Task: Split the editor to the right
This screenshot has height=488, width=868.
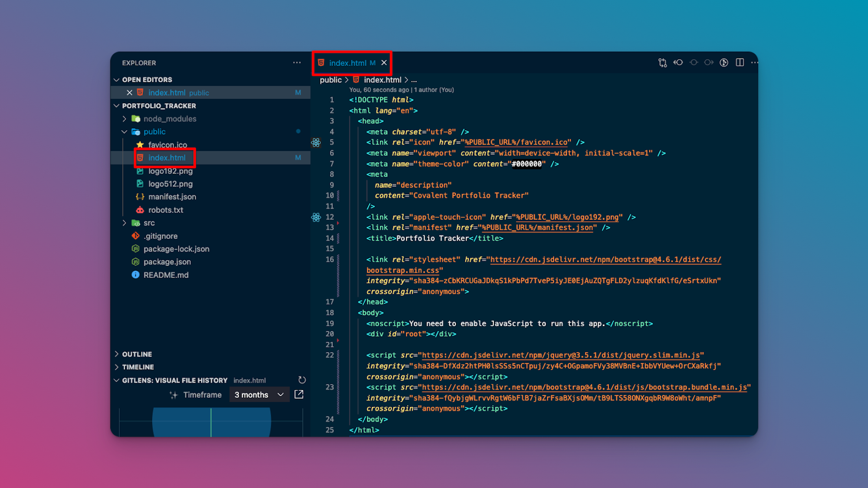Action: 740,62
